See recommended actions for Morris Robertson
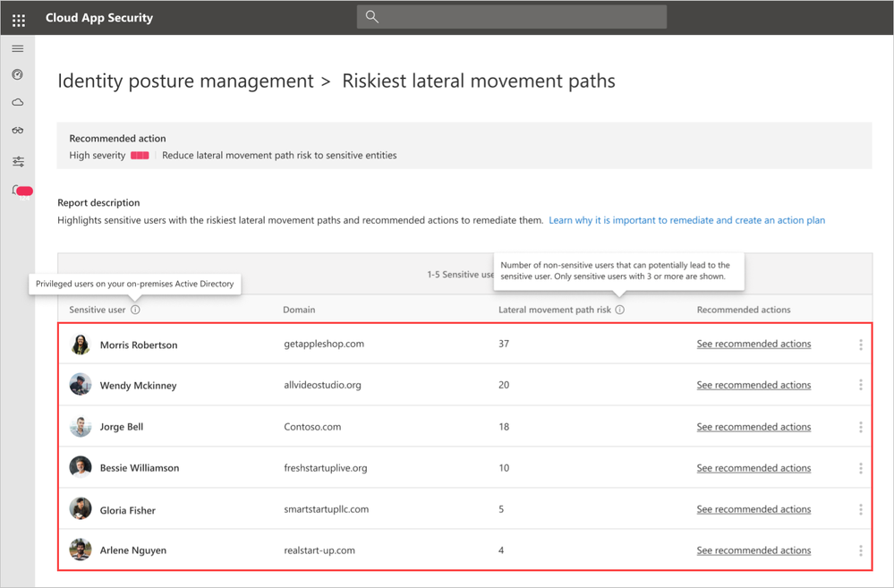Screen dimensions: 894x588 (754, 344)
